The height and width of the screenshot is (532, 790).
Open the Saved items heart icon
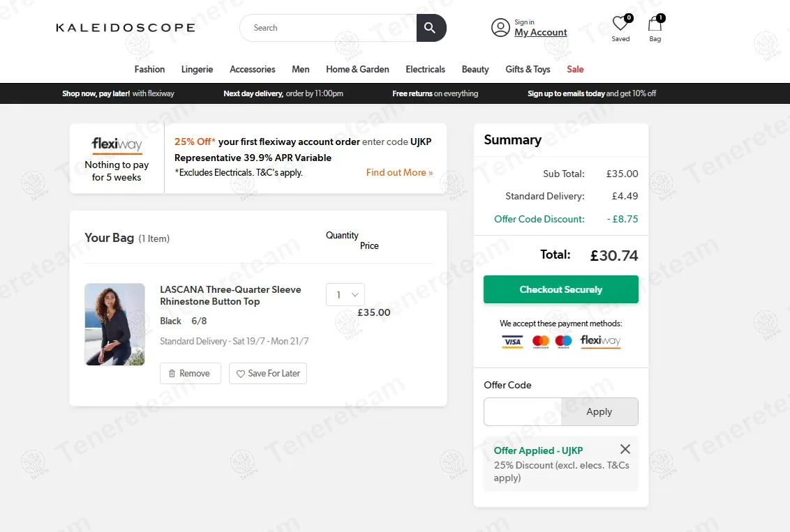pyautogui.click(x=620, y=24)
